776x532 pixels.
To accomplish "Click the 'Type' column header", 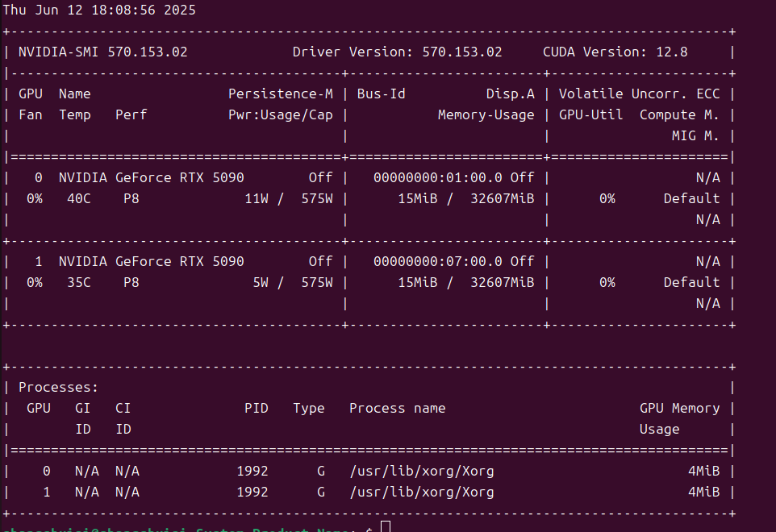I will (x=309, y=409).
